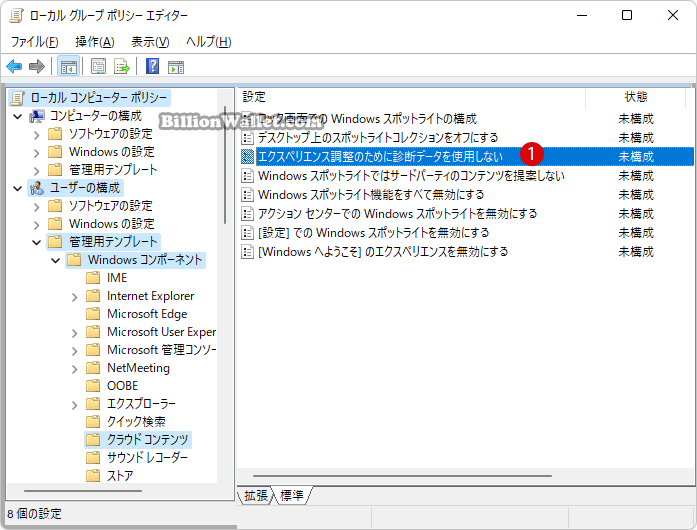
Task: Click the Export list toolbar icon
Action: pyautogui.click(x=121, y=67)
